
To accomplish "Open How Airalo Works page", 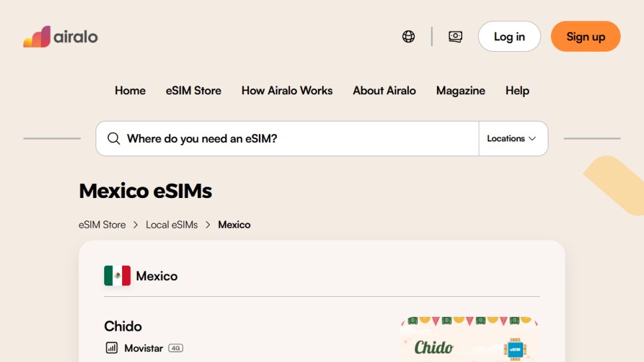I will point(287,90).
